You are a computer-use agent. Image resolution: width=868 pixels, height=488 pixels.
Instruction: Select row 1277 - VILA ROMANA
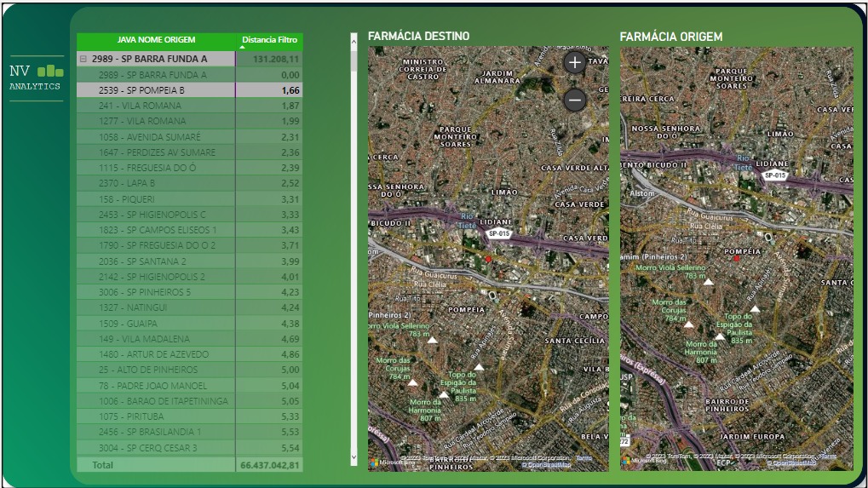point(190,121)
